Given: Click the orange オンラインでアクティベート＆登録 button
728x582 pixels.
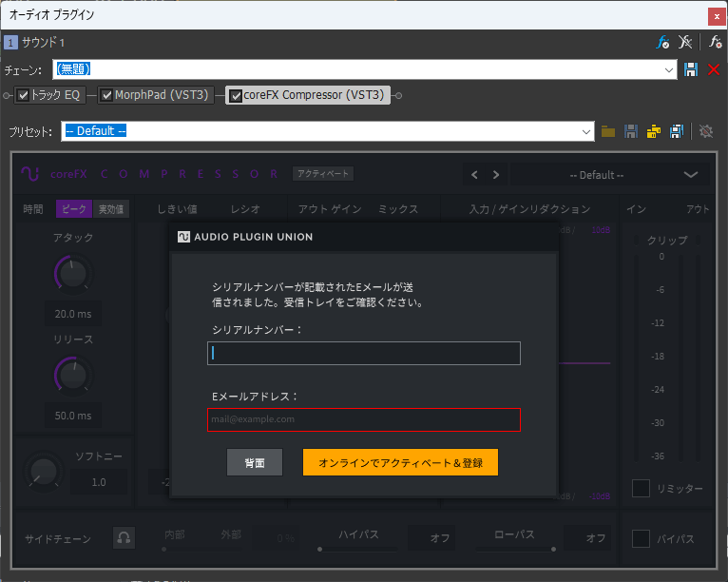Looking at the screenshot, I should 400,462.
